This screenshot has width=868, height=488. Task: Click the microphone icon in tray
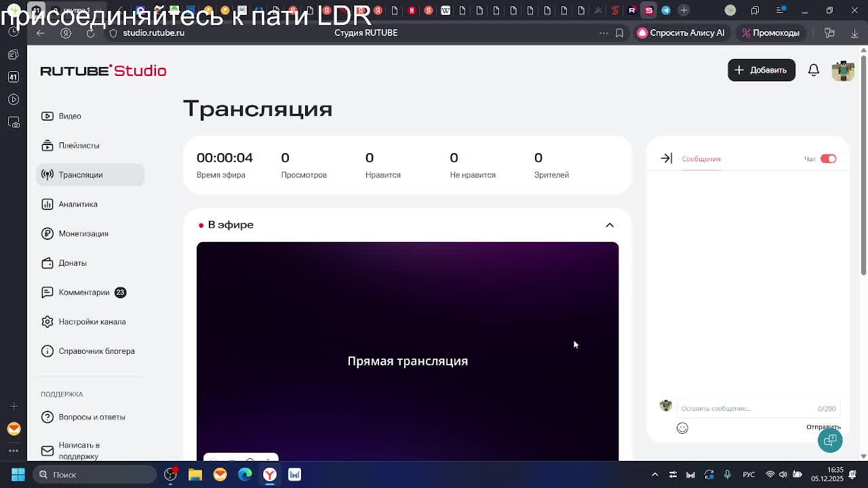click(x=727, y=474)
